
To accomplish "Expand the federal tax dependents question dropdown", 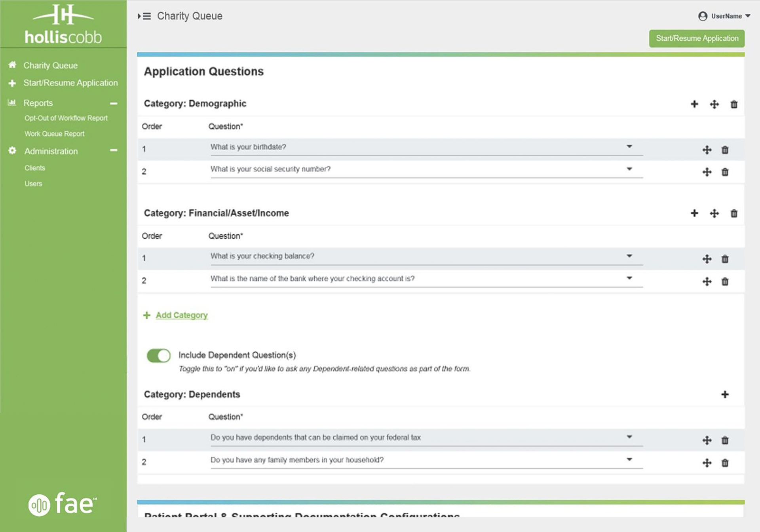I will (629, 437).
